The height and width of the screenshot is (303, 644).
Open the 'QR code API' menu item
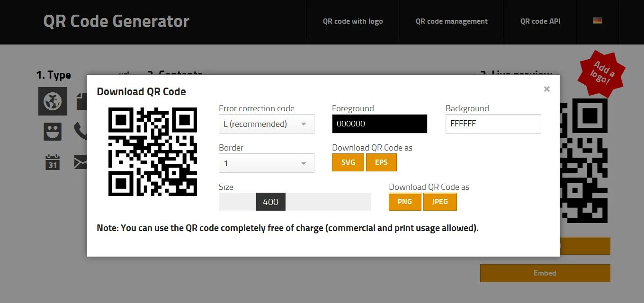[540, 21]
